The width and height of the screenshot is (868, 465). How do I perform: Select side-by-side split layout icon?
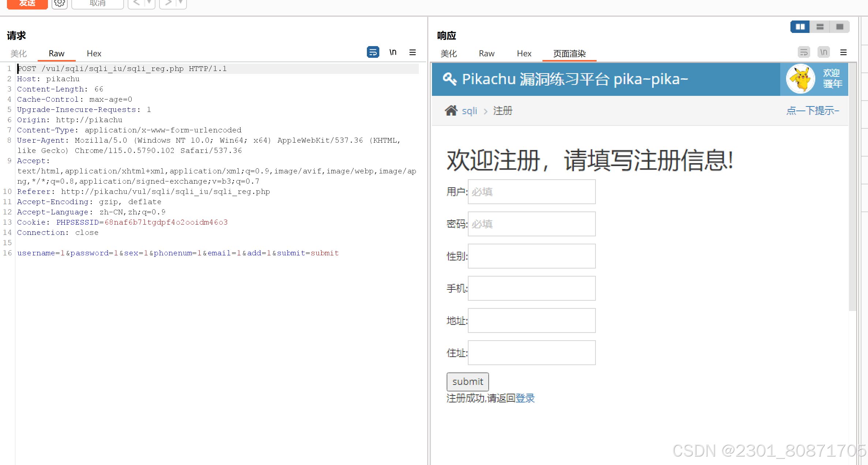800,27
